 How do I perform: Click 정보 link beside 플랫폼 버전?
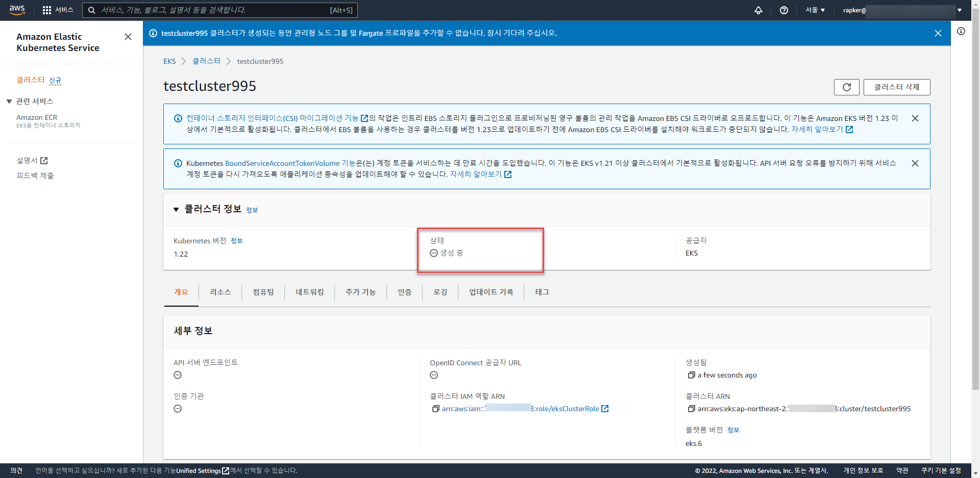tap(733, 430)
